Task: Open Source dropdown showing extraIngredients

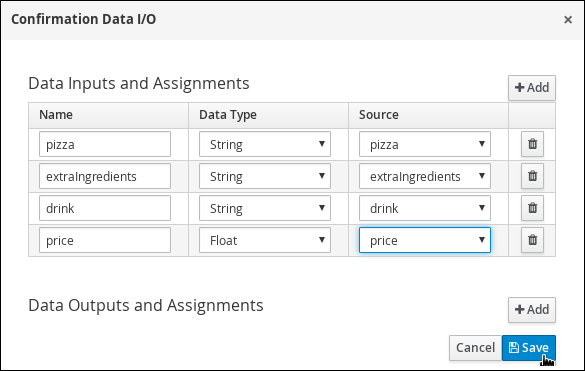Action: [x=425, y=176]
